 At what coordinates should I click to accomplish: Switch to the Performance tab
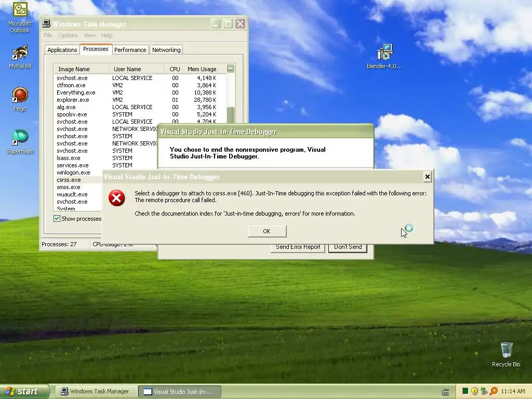(130, 50)
